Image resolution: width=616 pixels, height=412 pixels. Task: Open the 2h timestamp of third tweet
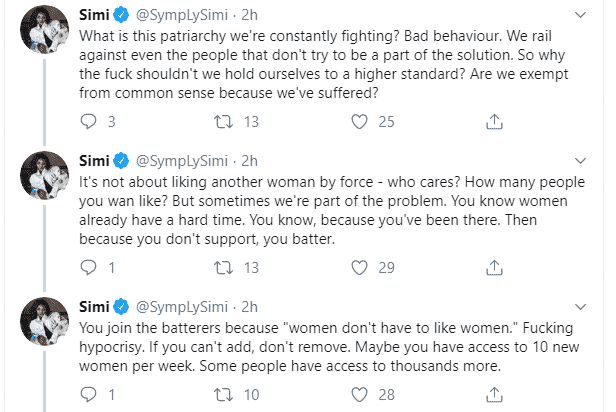(250, 305)
